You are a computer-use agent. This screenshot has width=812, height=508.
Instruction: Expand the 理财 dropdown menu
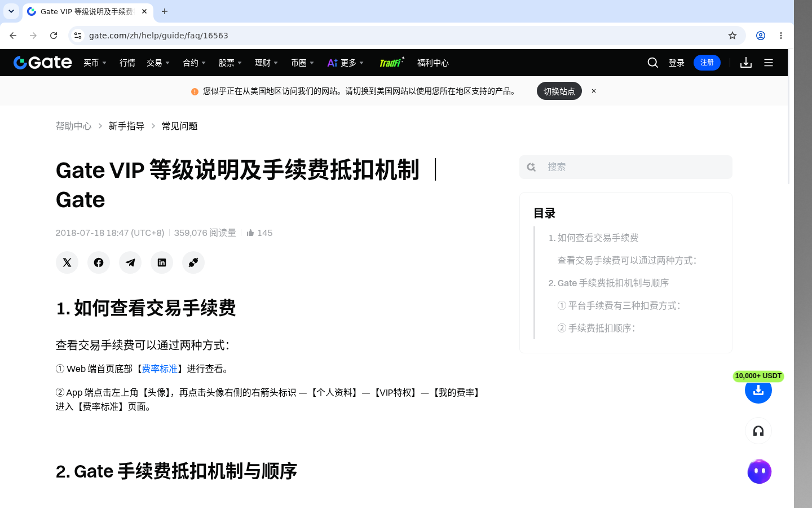267,63
